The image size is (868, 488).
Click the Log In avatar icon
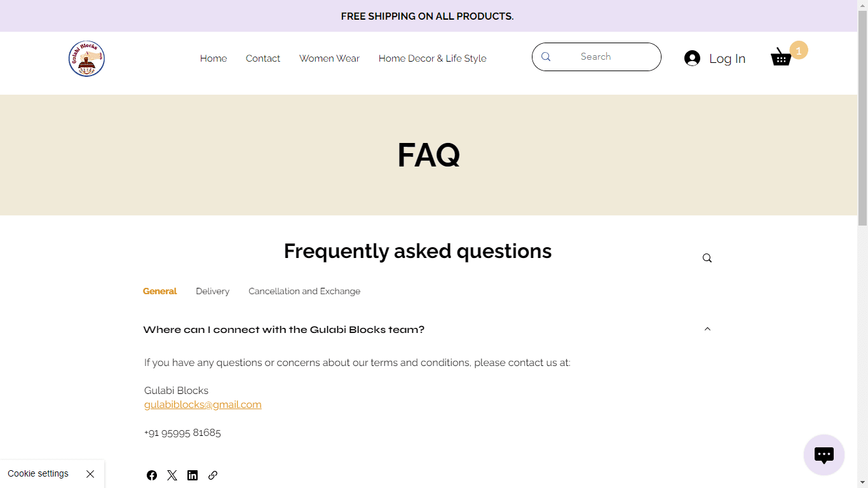point(692,58)
